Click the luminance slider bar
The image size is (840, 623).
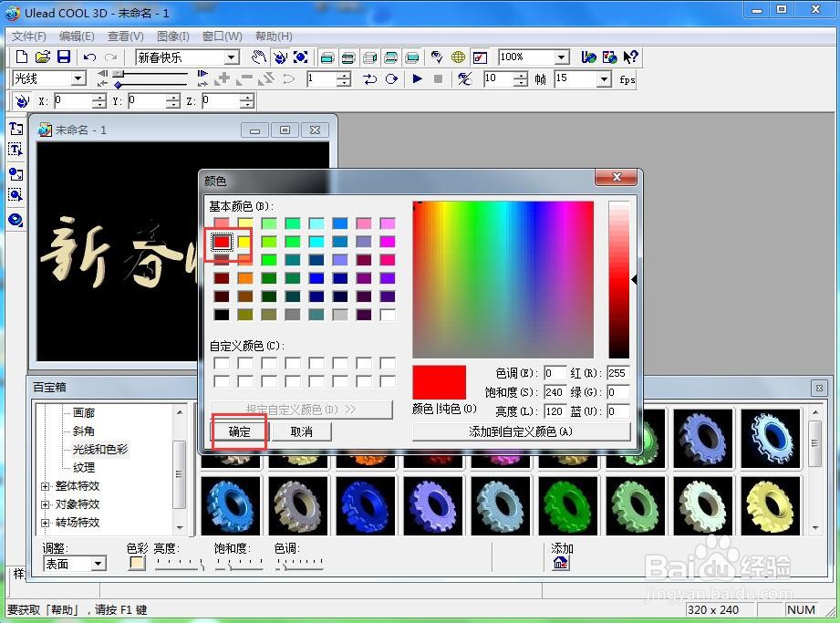pos(618,280)
